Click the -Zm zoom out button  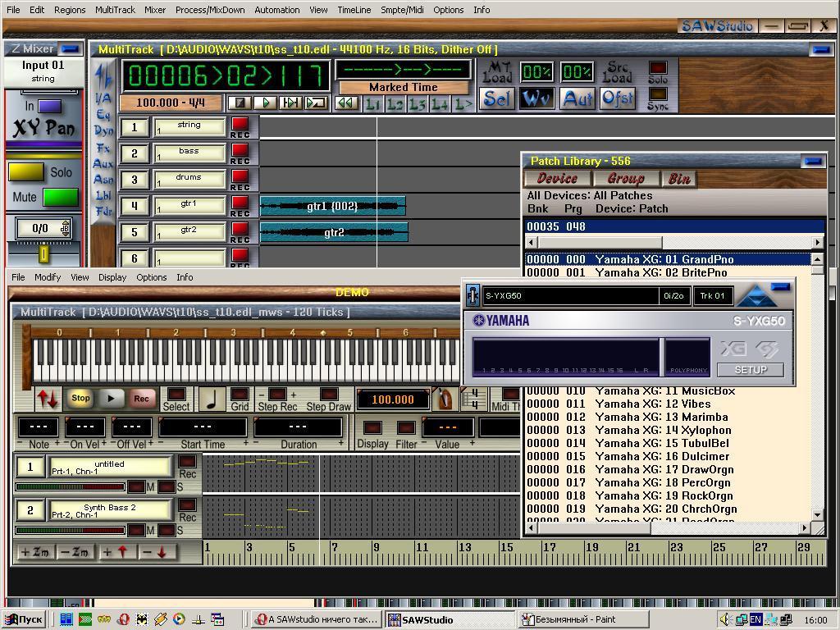[75, 552]
